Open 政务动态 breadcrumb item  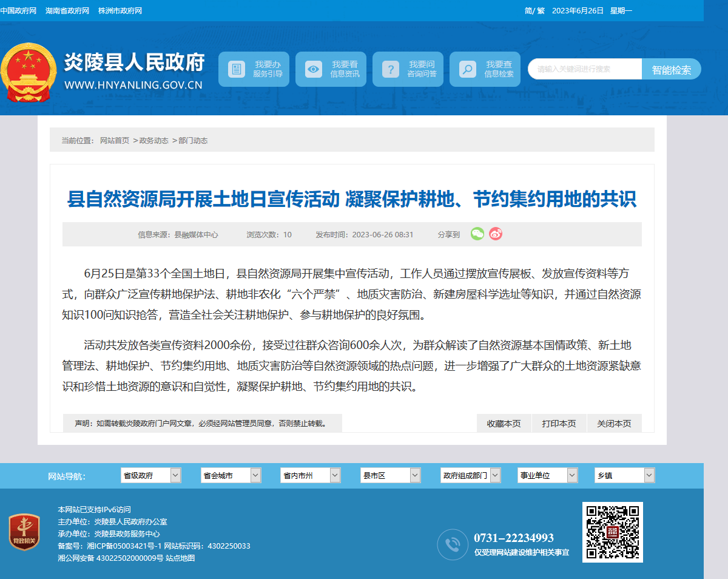[154, 140]
